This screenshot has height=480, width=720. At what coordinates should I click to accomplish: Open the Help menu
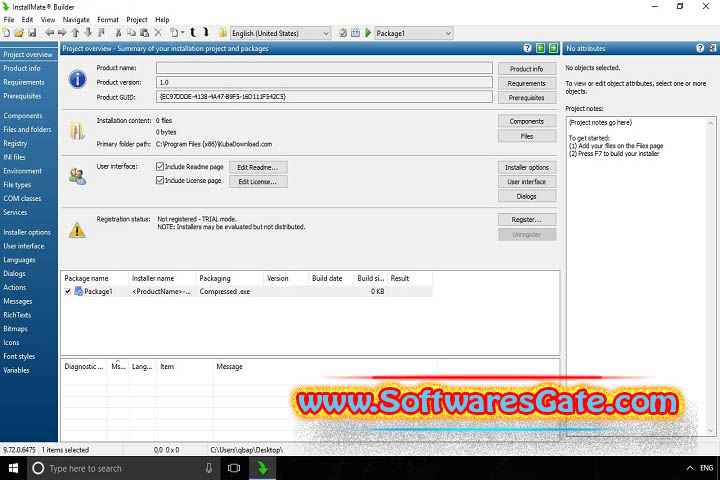pos(162,20)
